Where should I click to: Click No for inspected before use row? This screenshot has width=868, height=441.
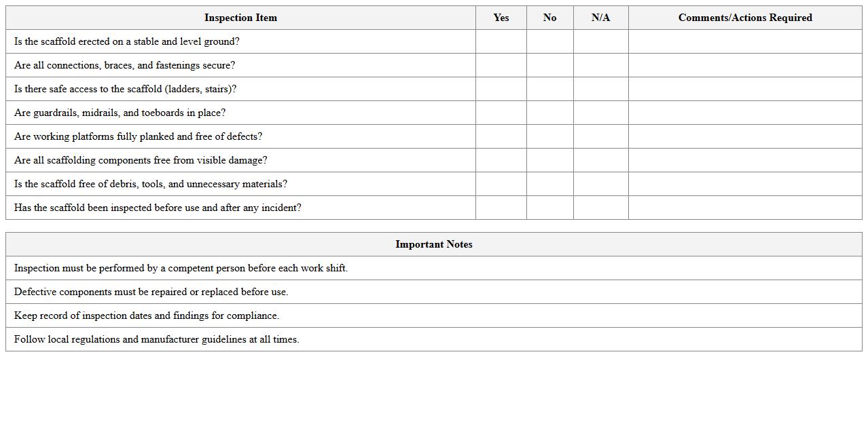549,208
